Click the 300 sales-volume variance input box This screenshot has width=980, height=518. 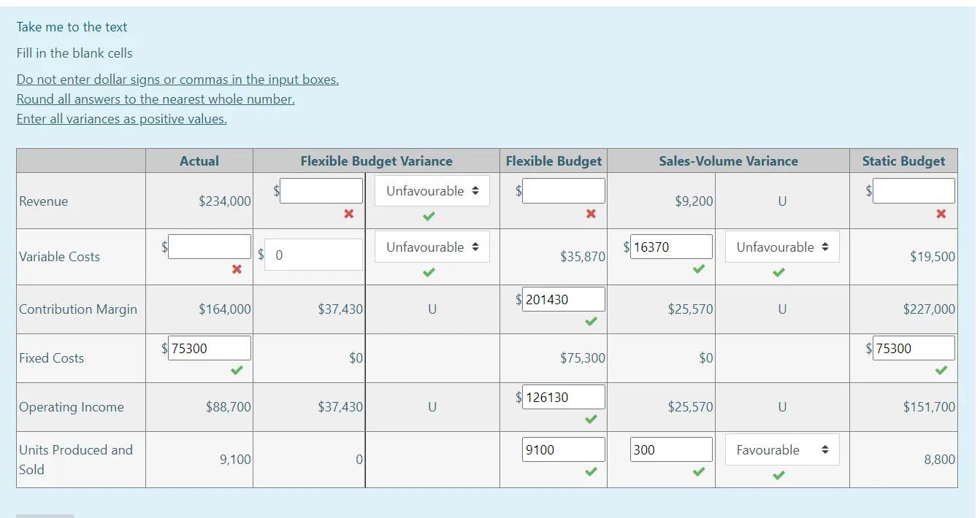[x=670, y=449]
